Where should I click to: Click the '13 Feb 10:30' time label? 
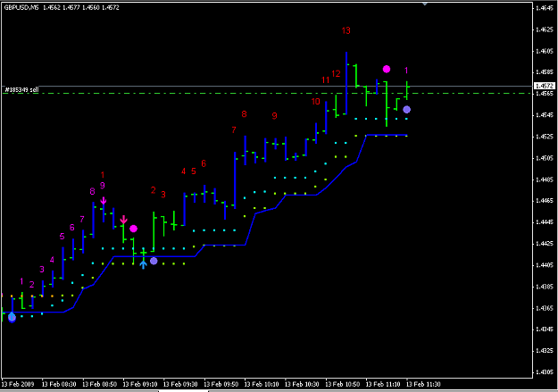(302, 384)
